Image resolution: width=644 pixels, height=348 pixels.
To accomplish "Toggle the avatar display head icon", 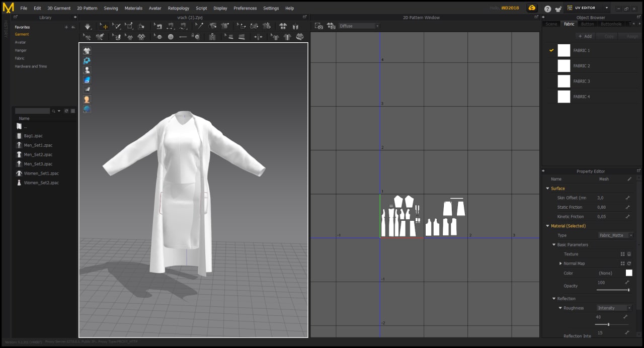I will (87, 100).
